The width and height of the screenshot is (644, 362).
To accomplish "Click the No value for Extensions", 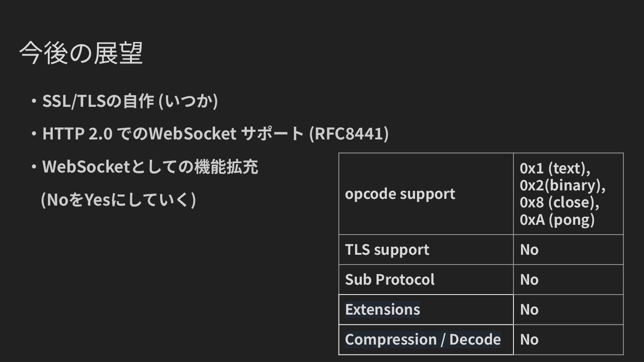I will [x=529, y=309].
